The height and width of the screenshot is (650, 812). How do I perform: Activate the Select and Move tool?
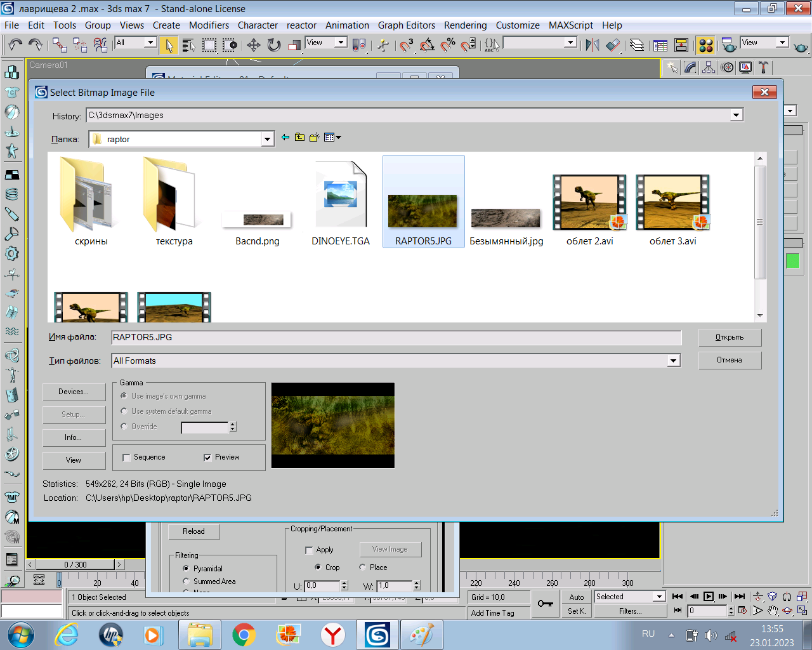(x=254, y=45)
